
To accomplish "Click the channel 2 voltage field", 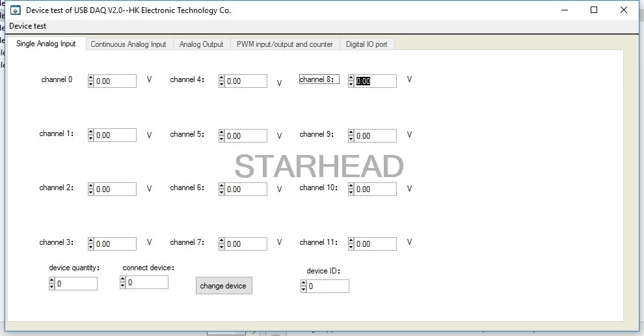I will [x=115, y=189].
